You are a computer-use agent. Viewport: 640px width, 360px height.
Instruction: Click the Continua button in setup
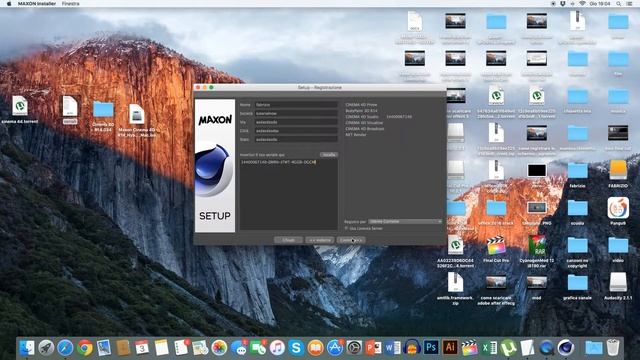point(351,240)
